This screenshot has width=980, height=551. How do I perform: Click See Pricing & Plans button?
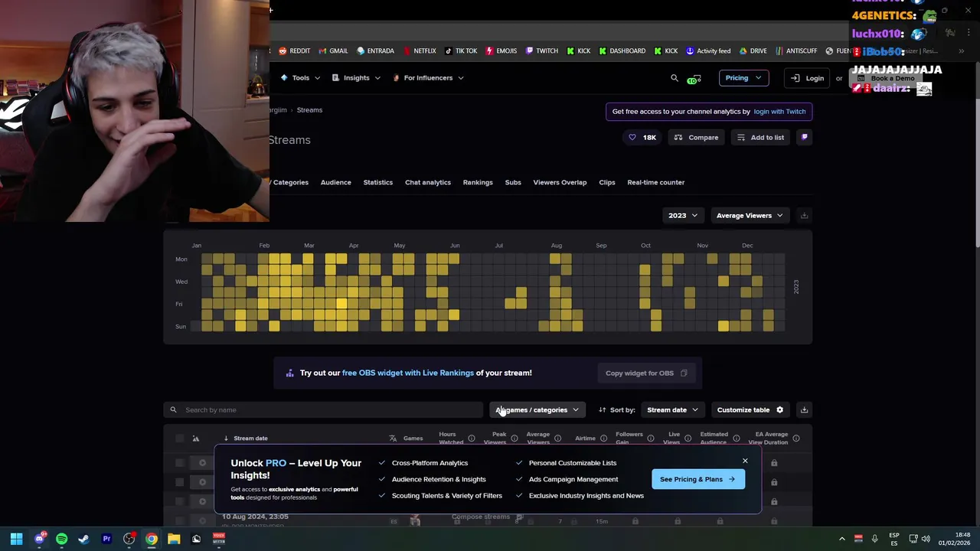click(x=697, y=480)
